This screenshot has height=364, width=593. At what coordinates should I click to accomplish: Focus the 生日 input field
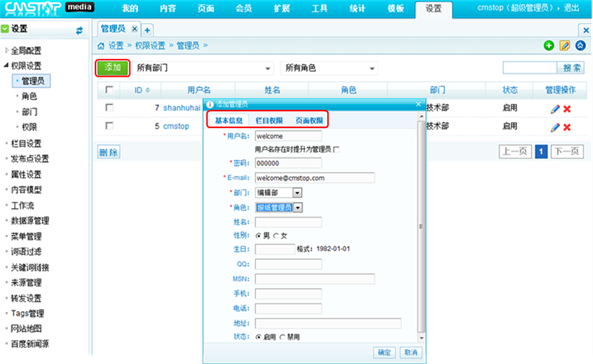tap(275, 249)
